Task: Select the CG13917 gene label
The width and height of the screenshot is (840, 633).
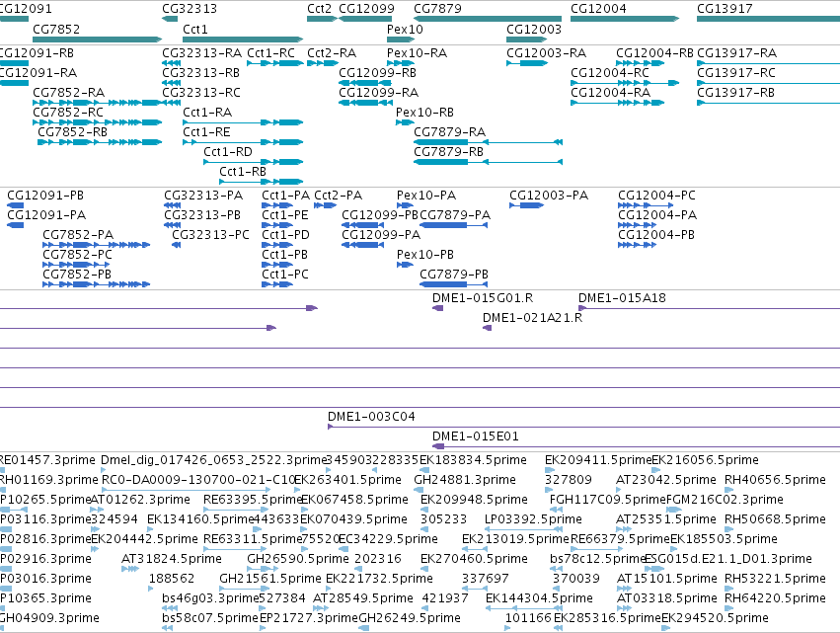Action: [725, 9]
